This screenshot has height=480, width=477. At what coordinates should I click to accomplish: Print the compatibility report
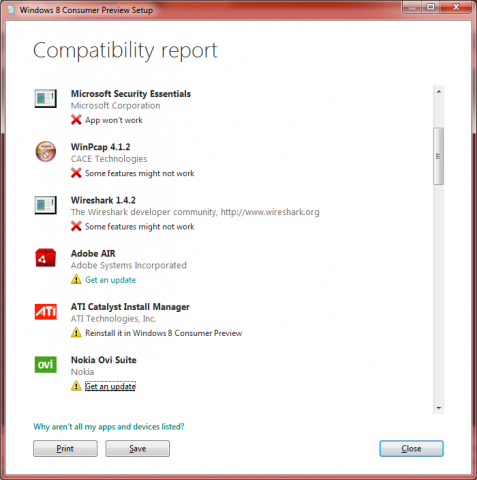[x=65, y=449]
